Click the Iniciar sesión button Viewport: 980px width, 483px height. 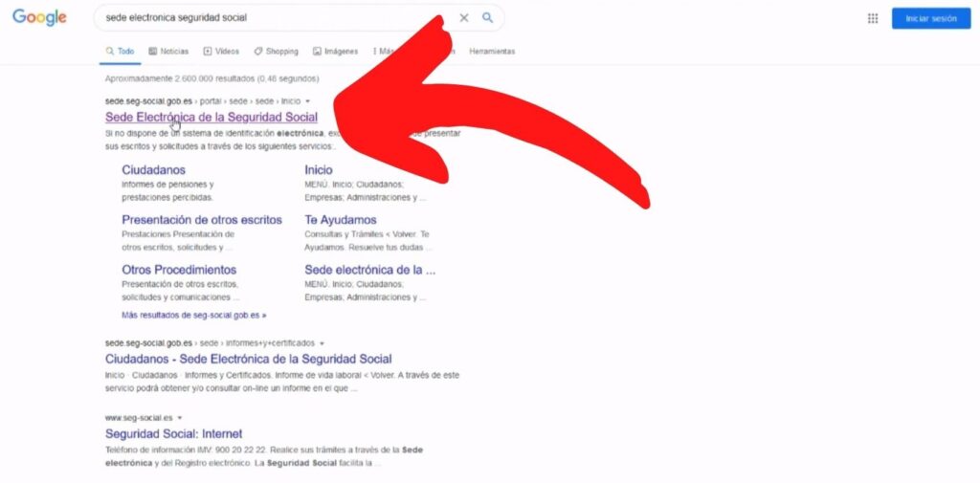click(930, 18)
